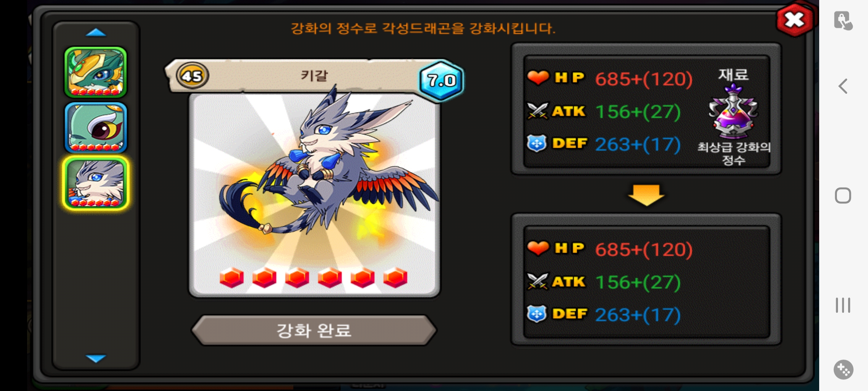868x391 pixels.
Task: Select the highlighted gray Kigal portrait
Action: (95, 183)
